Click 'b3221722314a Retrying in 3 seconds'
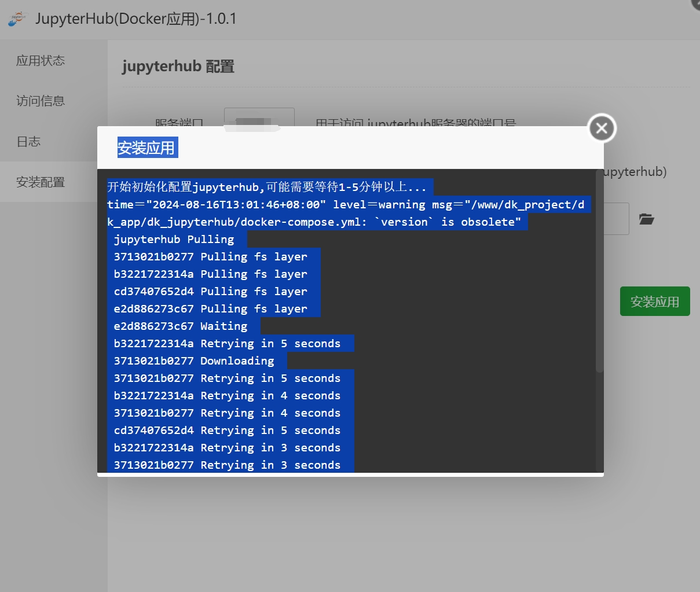 [x=227, y=447]
